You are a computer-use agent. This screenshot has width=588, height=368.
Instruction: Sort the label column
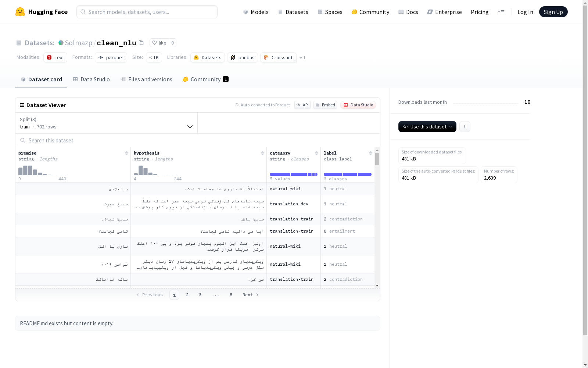pyautogui.click(x=370, y=153)
